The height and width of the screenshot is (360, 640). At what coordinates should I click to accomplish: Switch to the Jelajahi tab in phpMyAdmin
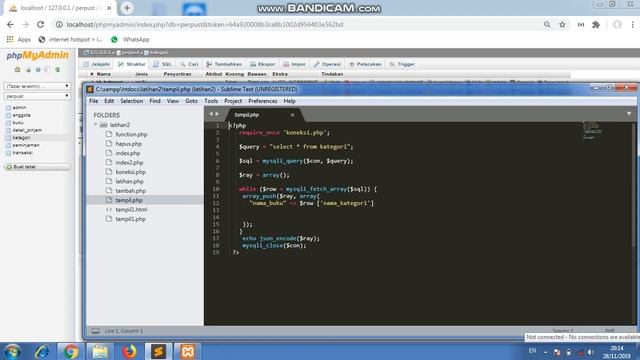coord(97,64)
